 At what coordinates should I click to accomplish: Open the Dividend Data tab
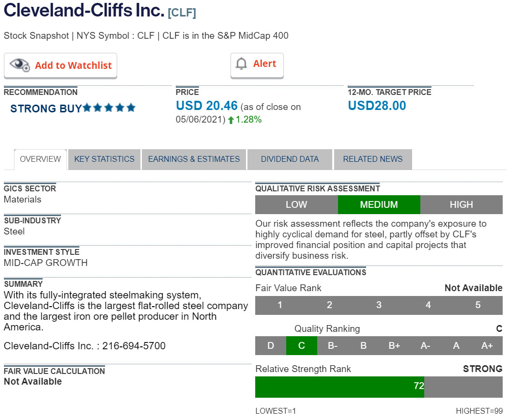pyautogui.click(x=290, y=159)
